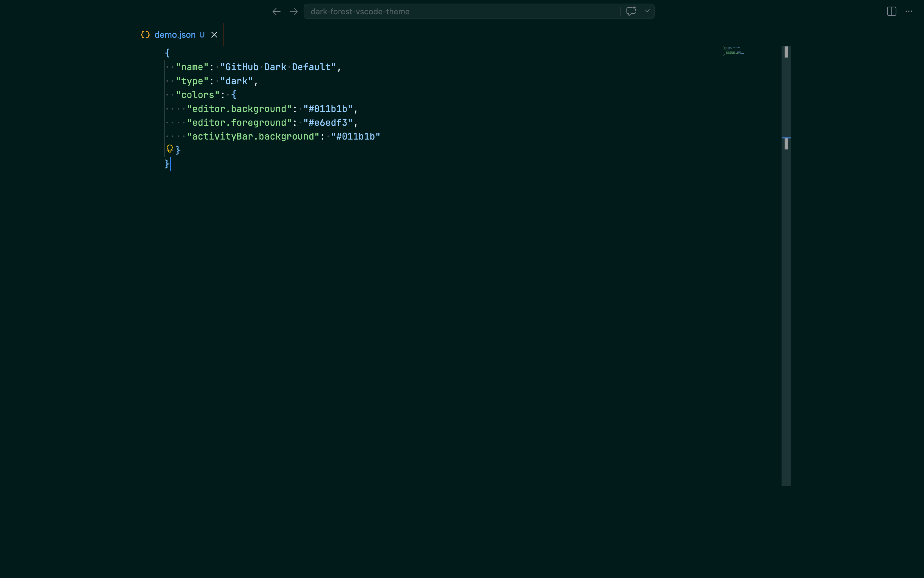Split the editor with the layout icon

[892, 12]
